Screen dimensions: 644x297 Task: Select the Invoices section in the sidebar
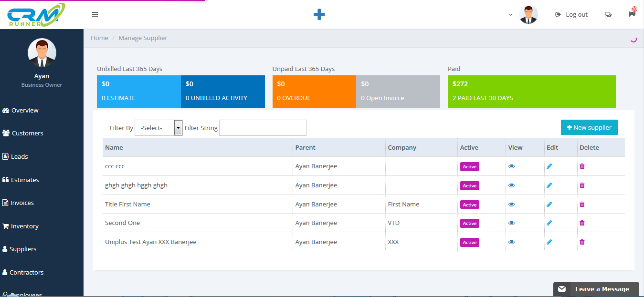coord(21,202)
